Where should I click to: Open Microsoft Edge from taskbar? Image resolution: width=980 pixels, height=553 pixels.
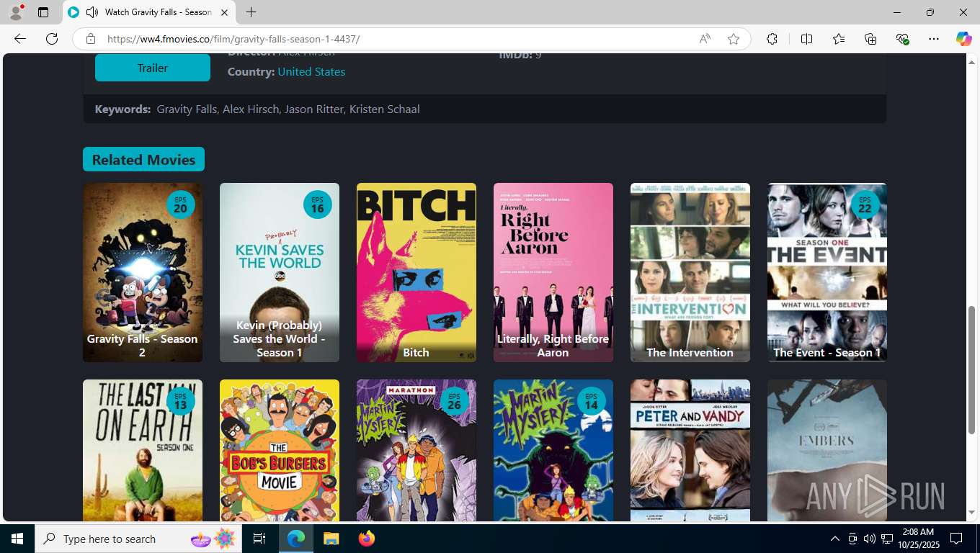click(x=296, y=539)
